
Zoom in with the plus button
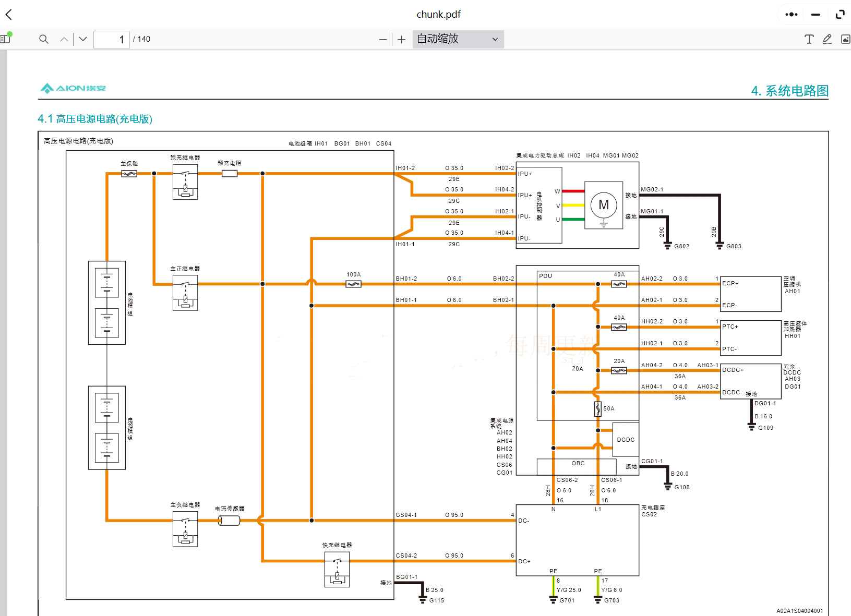pyautogui.click(x=401, y=39)
